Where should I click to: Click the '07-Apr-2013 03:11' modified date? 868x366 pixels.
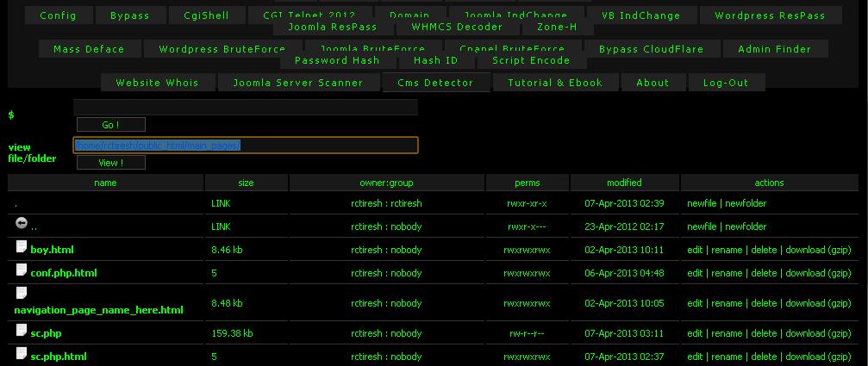[x=624, y=333]
